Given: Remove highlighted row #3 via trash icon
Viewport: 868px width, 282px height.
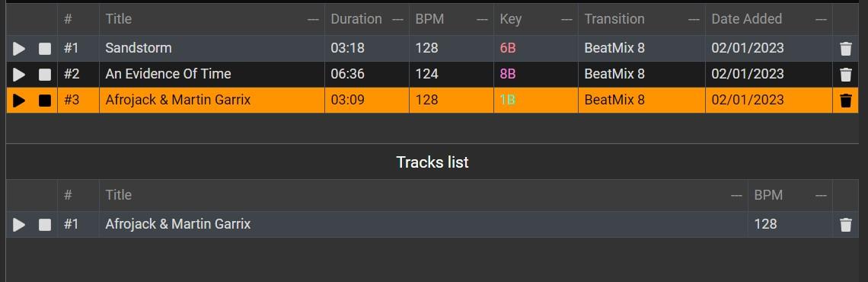Looking at the screenshot, I should pyautogui.click(x=845, y=101).
